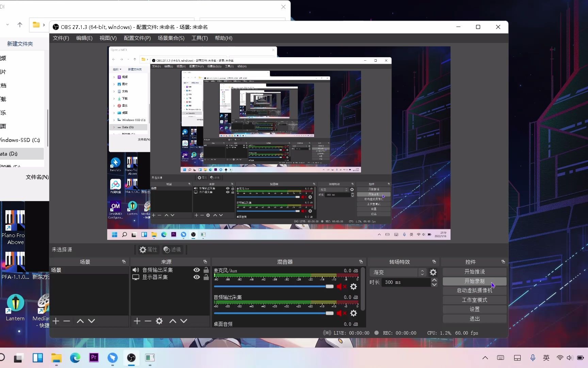
Task: Click the 300 ms duration field
Action: coord(406,282)
